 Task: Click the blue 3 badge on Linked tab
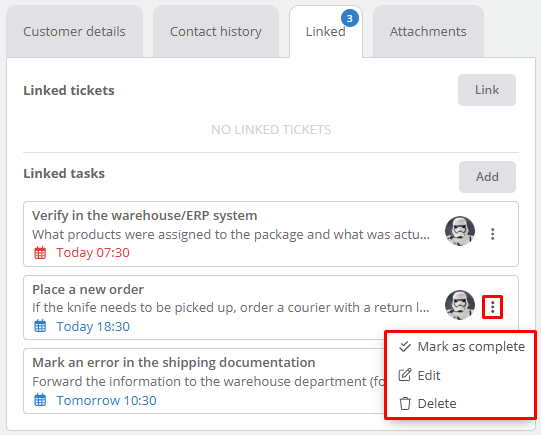tap(350, 18)
